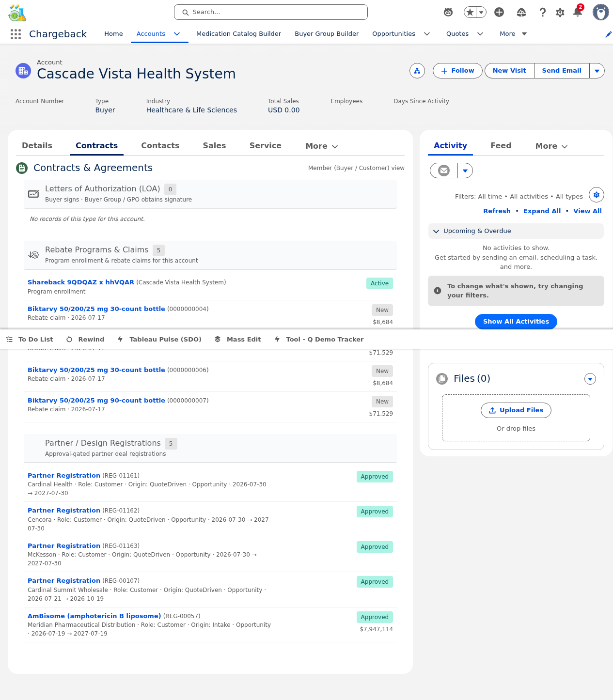The width and height of the screenshot is (613, 700).
Task: Open the App Launcher grid icon
Action: coord(16,34)
